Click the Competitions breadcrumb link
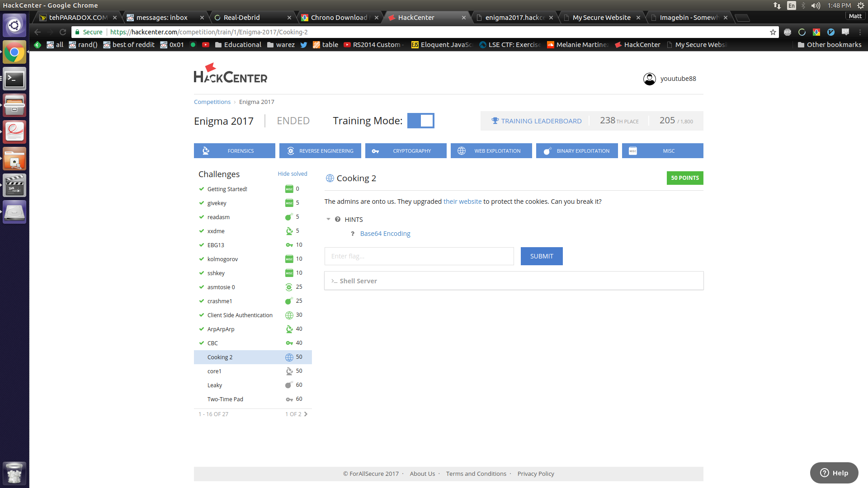868x488 pixels. (212, 102)
